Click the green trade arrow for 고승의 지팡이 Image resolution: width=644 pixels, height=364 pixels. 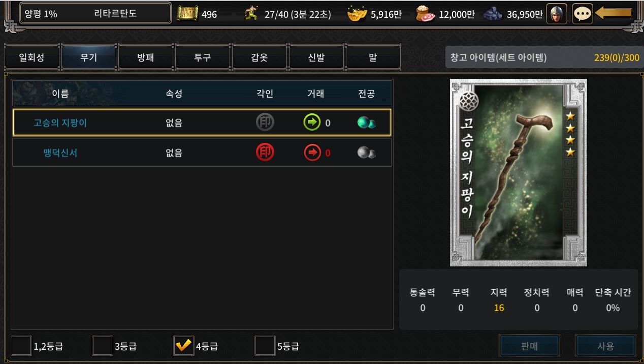point(312,123)
